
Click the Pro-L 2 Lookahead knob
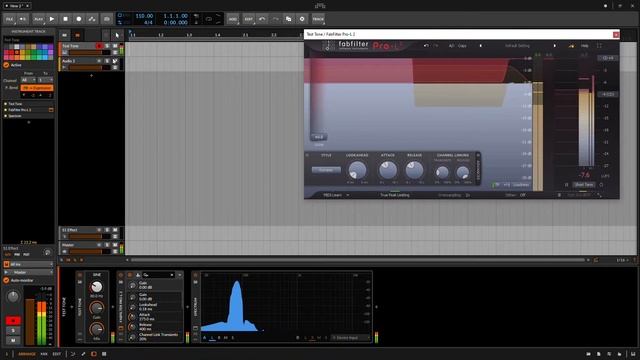pos(357,170)
